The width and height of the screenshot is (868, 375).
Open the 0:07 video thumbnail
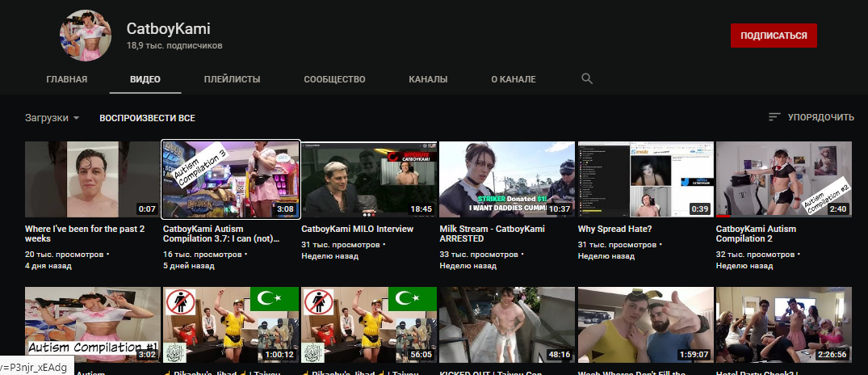[x=92, y=179]
